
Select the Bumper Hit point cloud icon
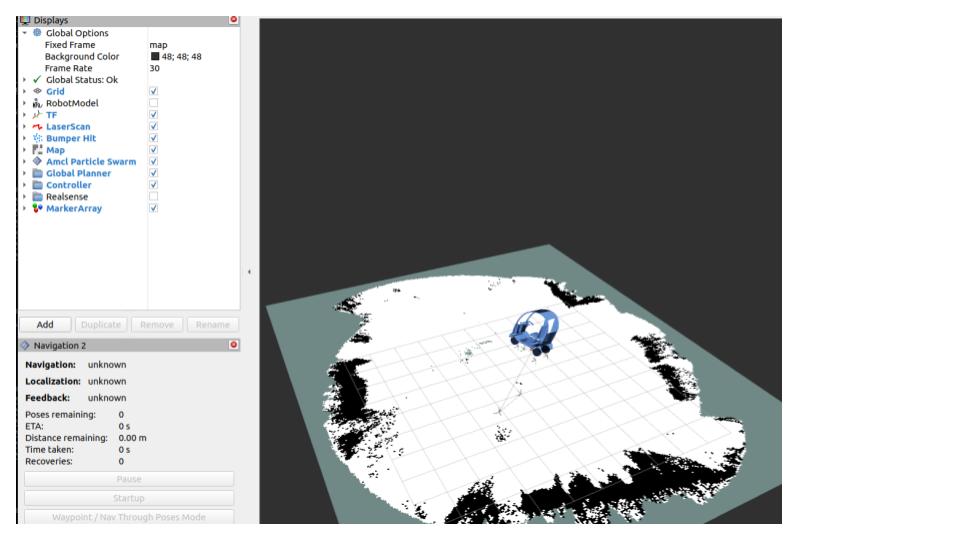click(37, 138)
